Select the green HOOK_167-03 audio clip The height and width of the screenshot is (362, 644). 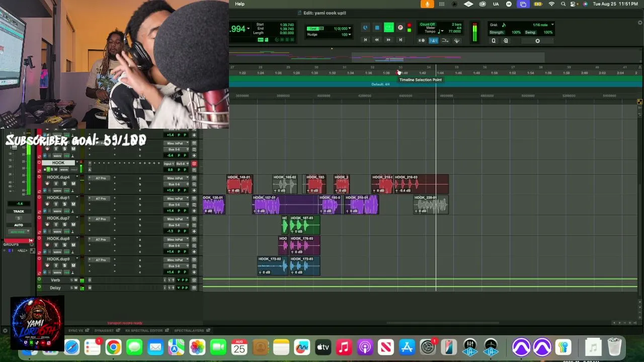coord(304,225)
